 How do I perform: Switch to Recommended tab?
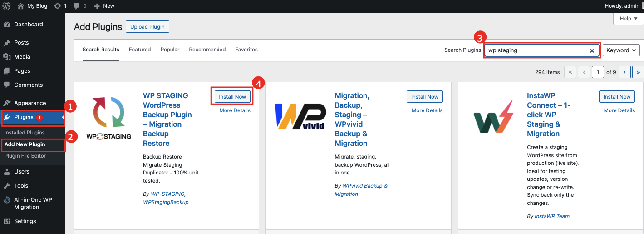207,50
